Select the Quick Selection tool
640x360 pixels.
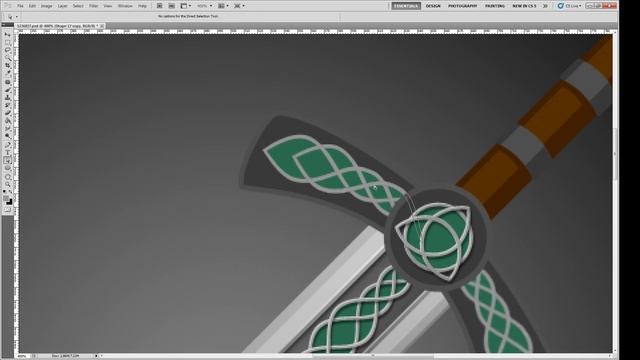tap(7, 57)
